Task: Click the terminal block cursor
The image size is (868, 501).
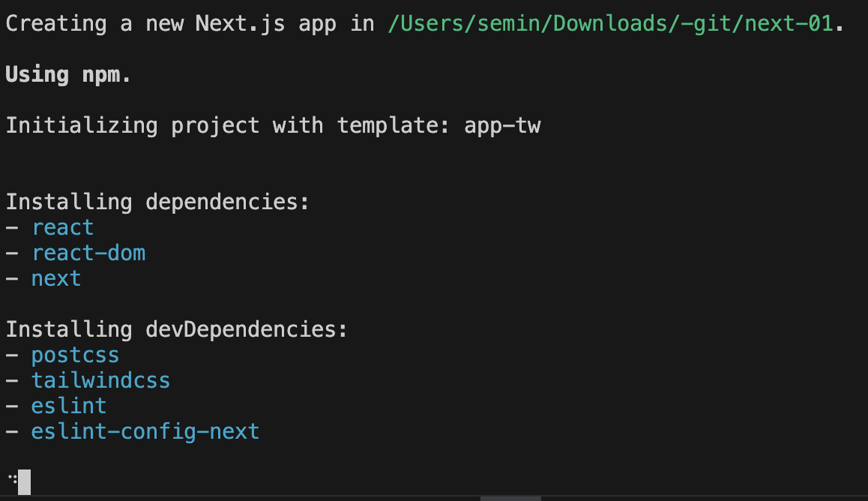Action: pos(24,481)
